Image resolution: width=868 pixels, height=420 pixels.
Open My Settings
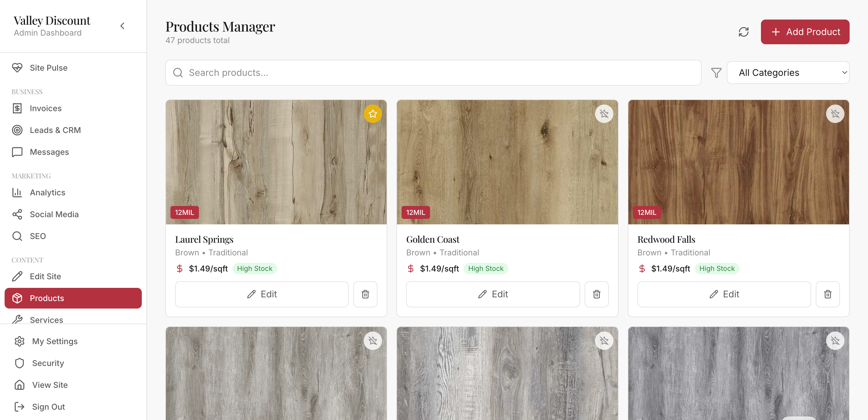click(54, 341)
